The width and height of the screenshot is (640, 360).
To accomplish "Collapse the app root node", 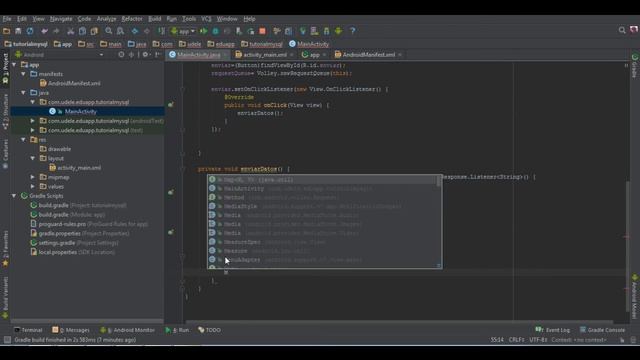I will click(14, 64).
